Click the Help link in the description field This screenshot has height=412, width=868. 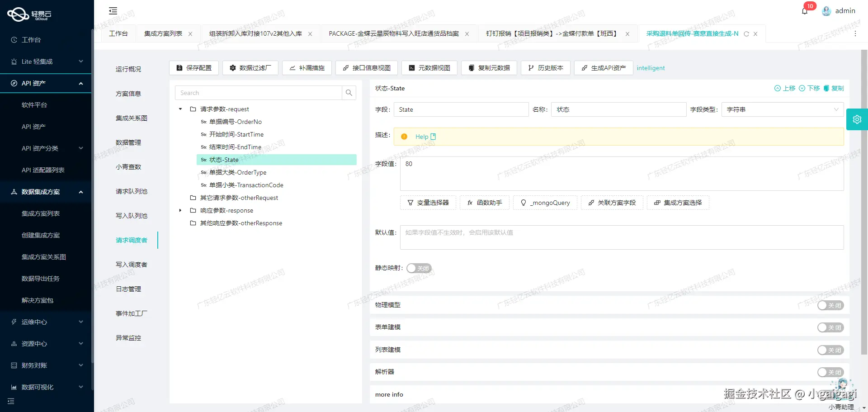click(x=423, y=136)
